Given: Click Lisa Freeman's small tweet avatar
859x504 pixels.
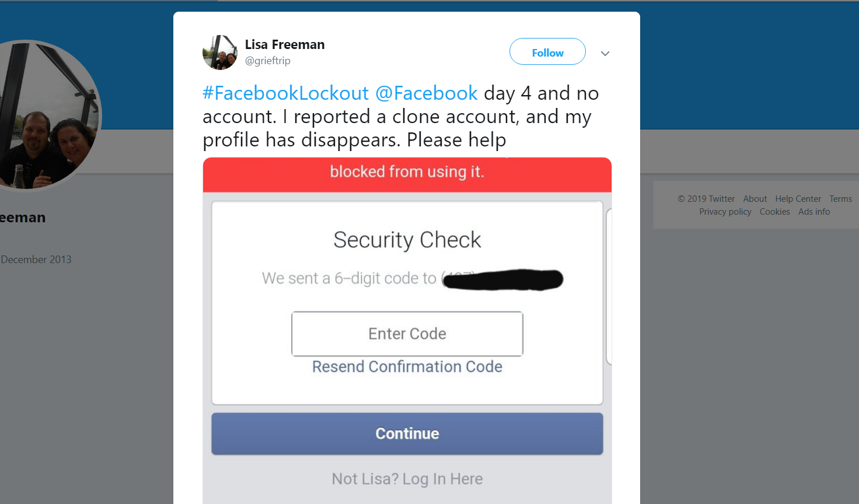Looking at the screenshot, I should pos(220,52).
